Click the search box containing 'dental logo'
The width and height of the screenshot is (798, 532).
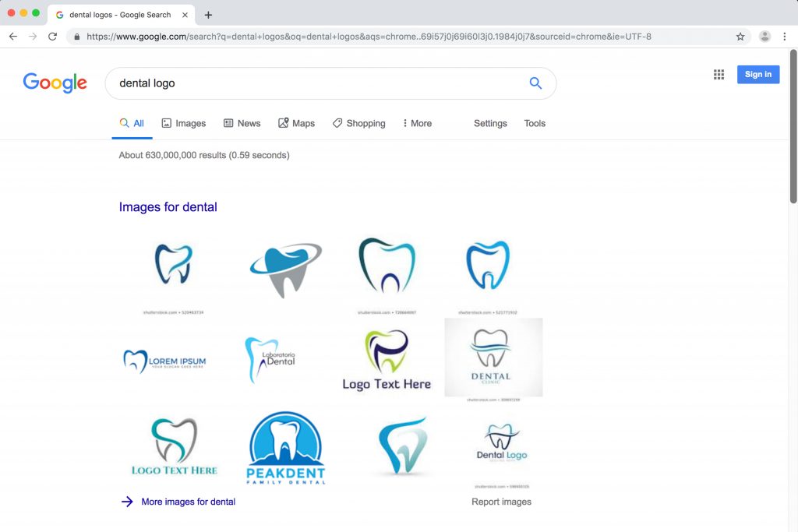tap(330, 83)
